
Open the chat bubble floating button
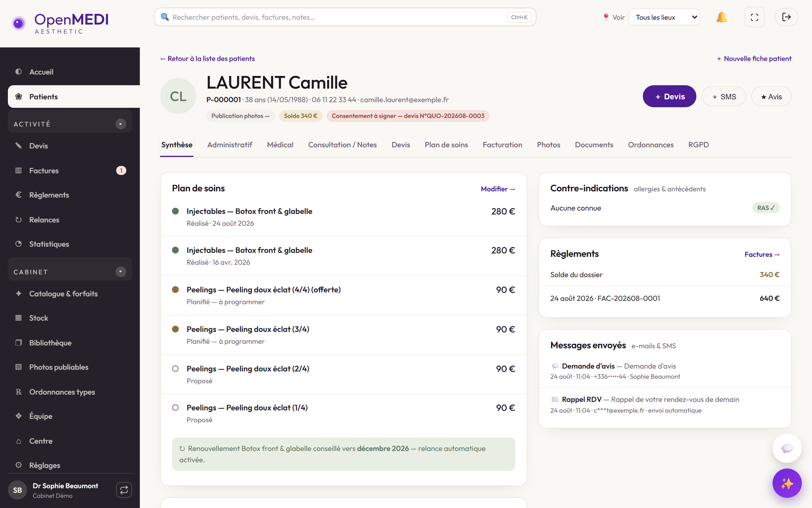(787, 448)
